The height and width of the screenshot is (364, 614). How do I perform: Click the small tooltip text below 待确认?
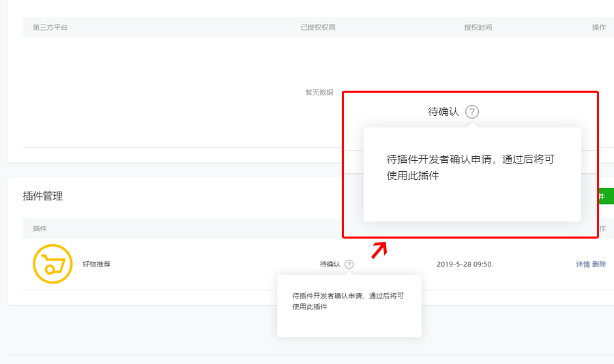click(x=348, y=301)
